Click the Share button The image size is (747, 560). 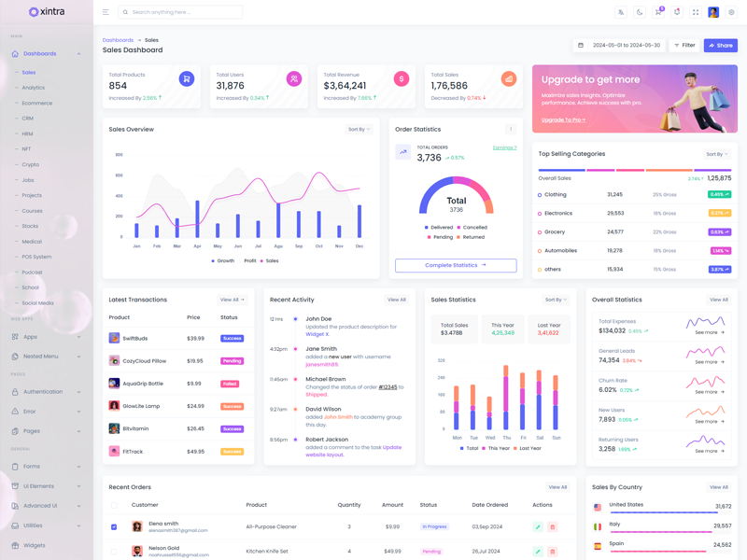pyautogui.click(x=720, y=45)
